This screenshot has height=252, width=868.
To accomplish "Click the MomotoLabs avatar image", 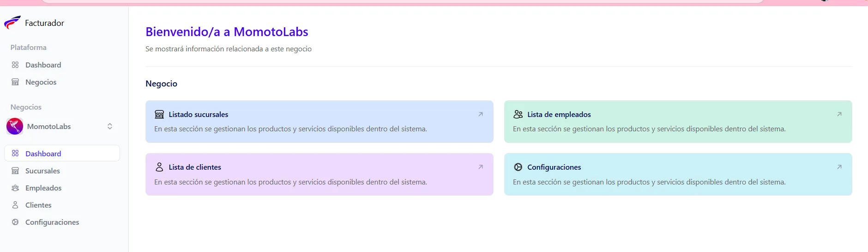I will coord(15,126).
